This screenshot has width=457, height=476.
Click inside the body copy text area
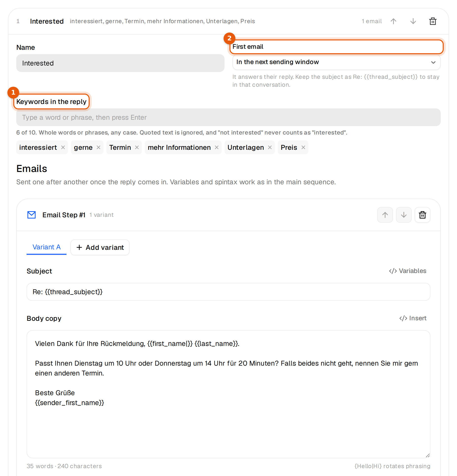pos(228,394)
